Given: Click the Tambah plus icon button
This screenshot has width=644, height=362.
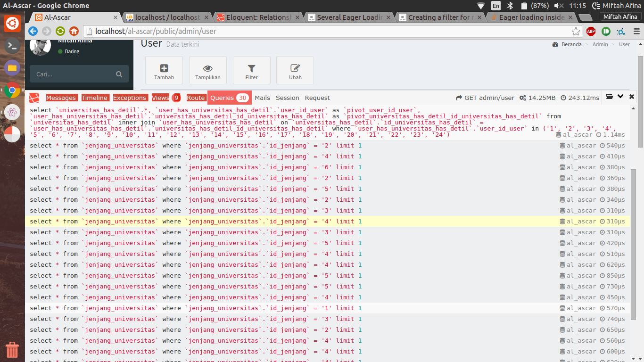Looking at the screenshot, I should click(164, 71).
